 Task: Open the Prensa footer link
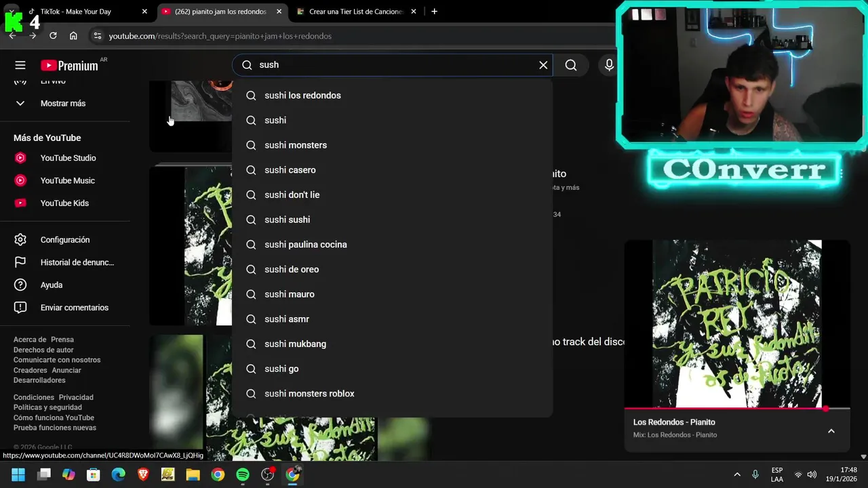[62, 340]
